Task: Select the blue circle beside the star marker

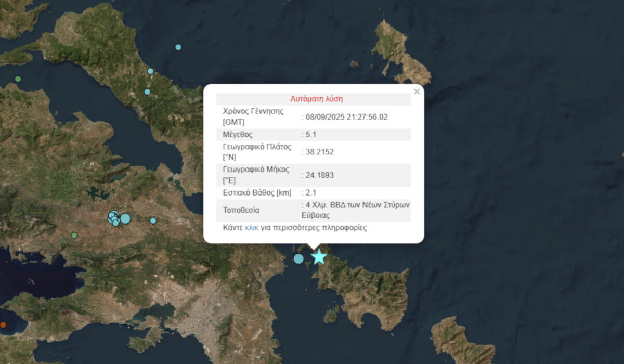Action: point(298,258)
